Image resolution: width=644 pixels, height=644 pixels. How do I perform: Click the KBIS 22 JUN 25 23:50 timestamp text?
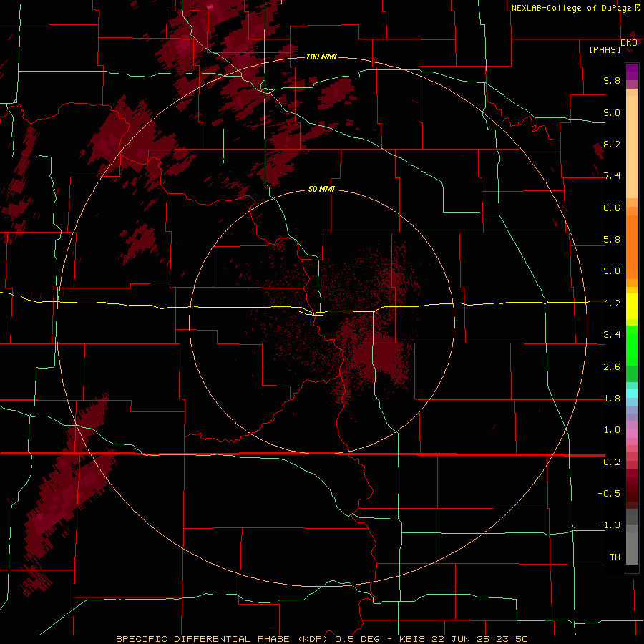click(464, 639)
